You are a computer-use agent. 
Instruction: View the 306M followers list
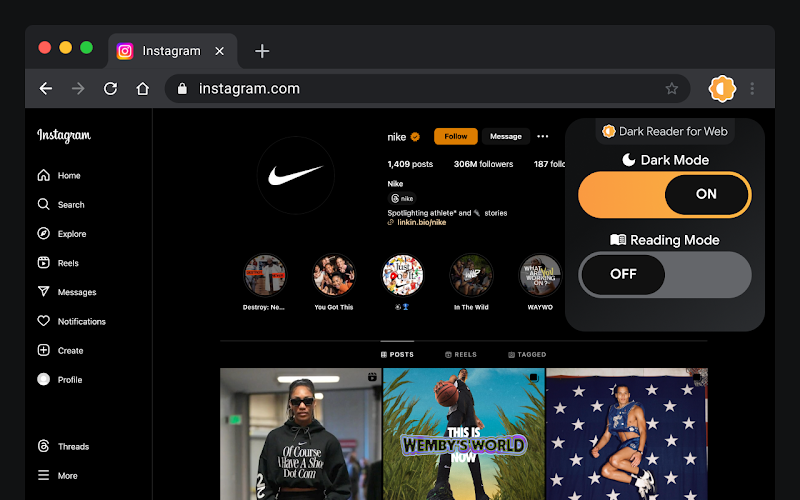click(484, 164)
